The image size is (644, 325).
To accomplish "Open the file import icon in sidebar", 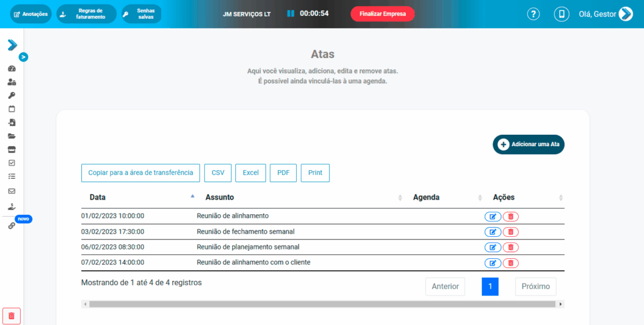I will point(11,123).
